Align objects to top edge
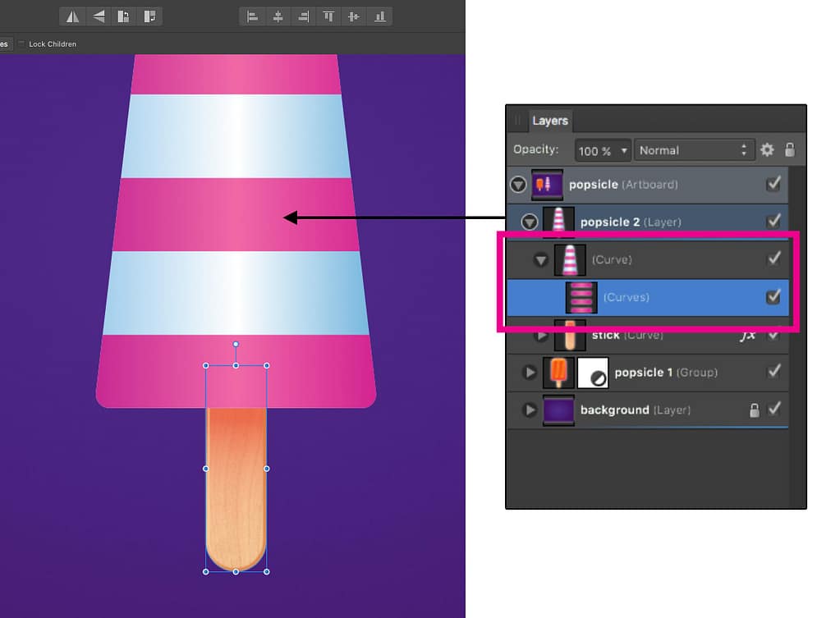 tap(328, 16)
